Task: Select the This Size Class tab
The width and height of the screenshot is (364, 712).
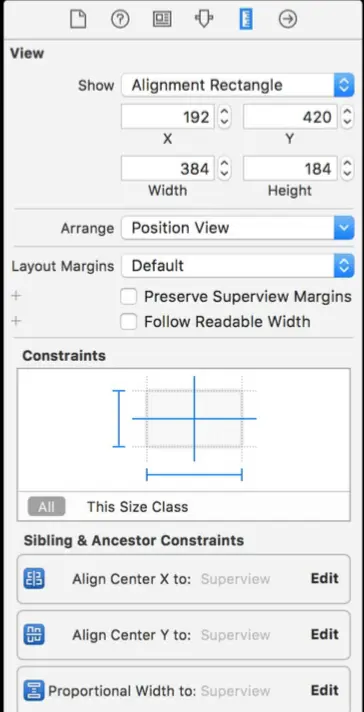Action: pyautogui.click(x=138, y=507)
